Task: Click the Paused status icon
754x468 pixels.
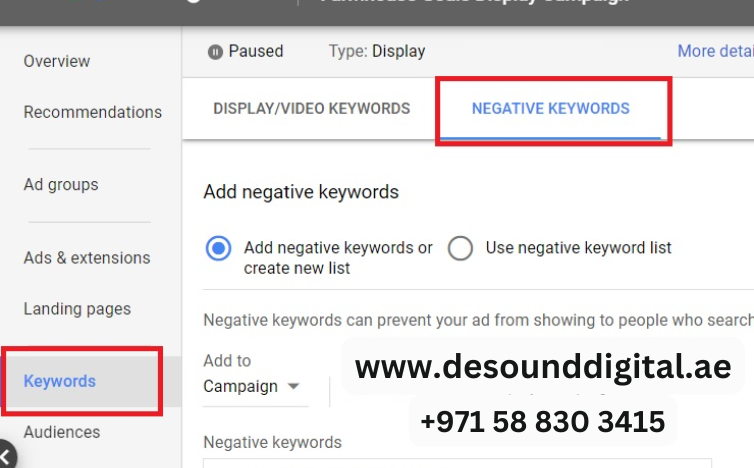Action: coord(215,51)
